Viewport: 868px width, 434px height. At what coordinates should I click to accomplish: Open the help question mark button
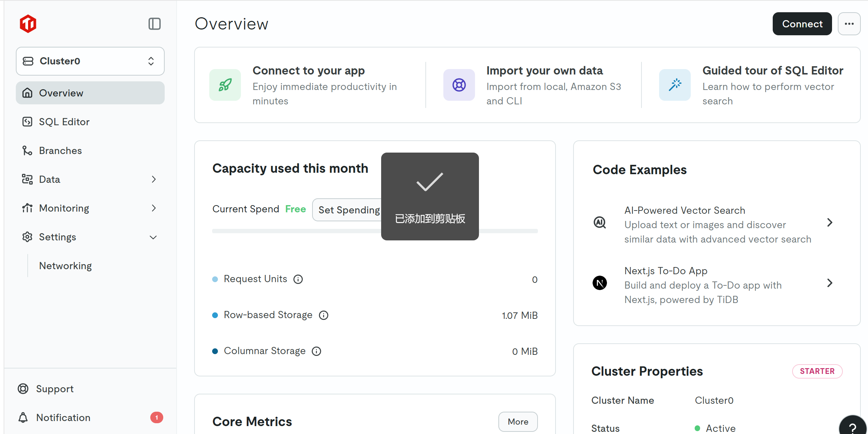852,428
